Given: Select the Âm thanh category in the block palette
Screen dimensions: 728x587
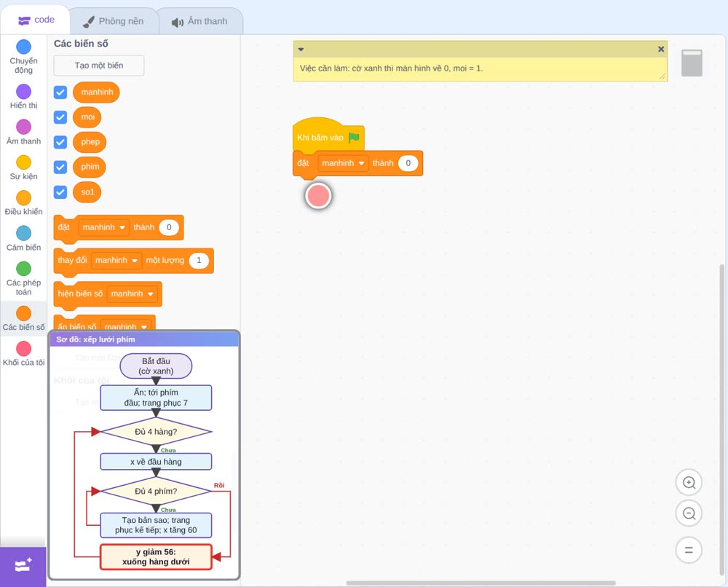Looking at the screenshot, I should [x=23, y=133].
